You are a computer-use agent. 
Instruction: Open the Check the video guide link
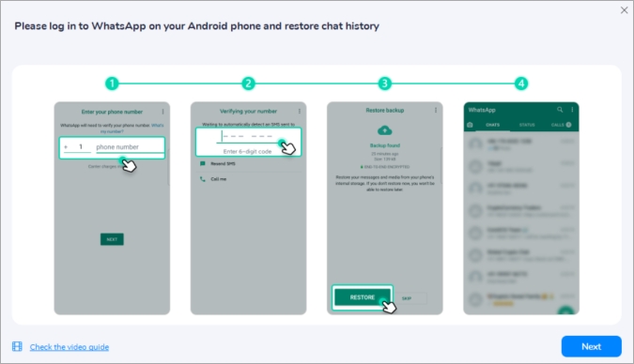point(70,346)
